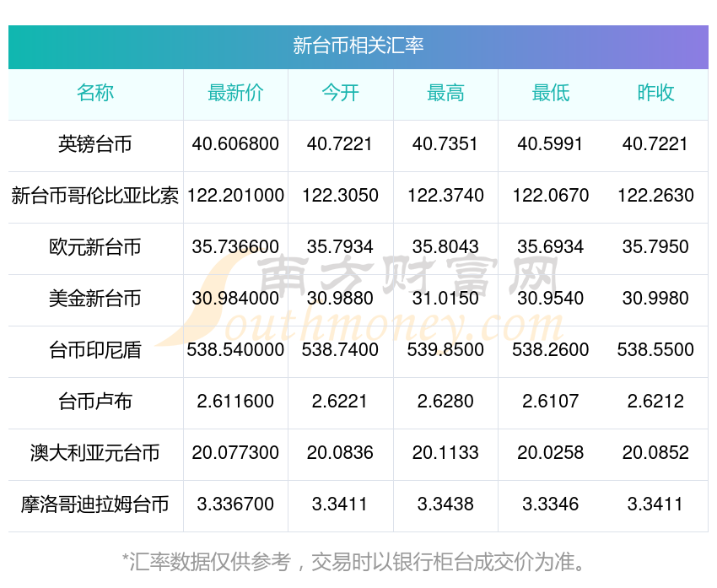The image size is (717, 588).
Task: Select the 台币卢布 lowest value 2.6107
Action: coord(550,402)
